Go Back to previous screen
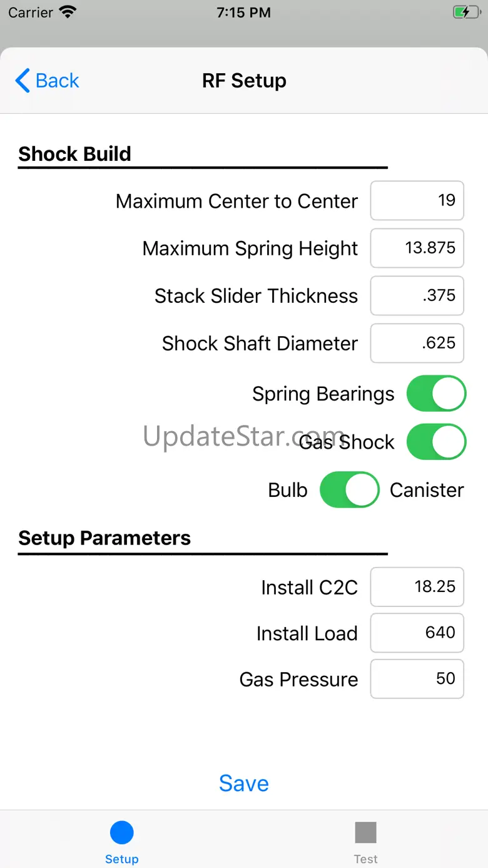This screenshot has width=488, height=868. pyautogui.click(x=57, y=81)
